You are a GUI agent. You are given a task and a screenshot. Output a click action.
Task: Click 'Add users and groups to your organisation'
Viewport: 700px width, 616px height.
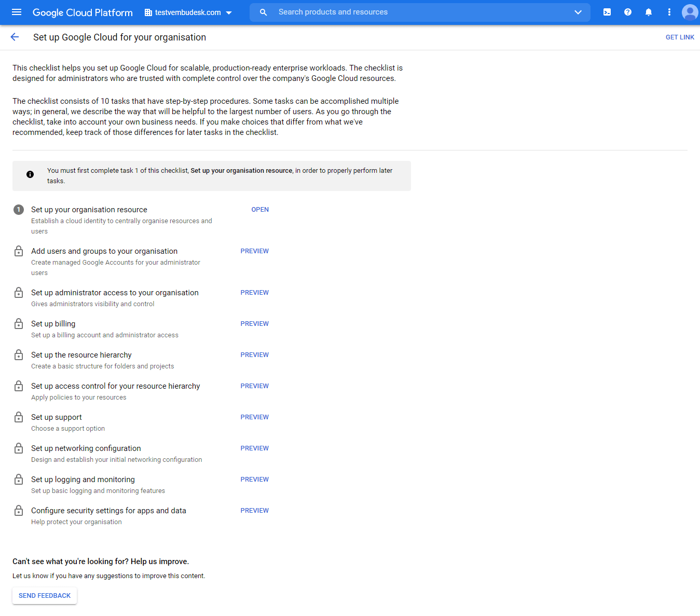[104, 251]
